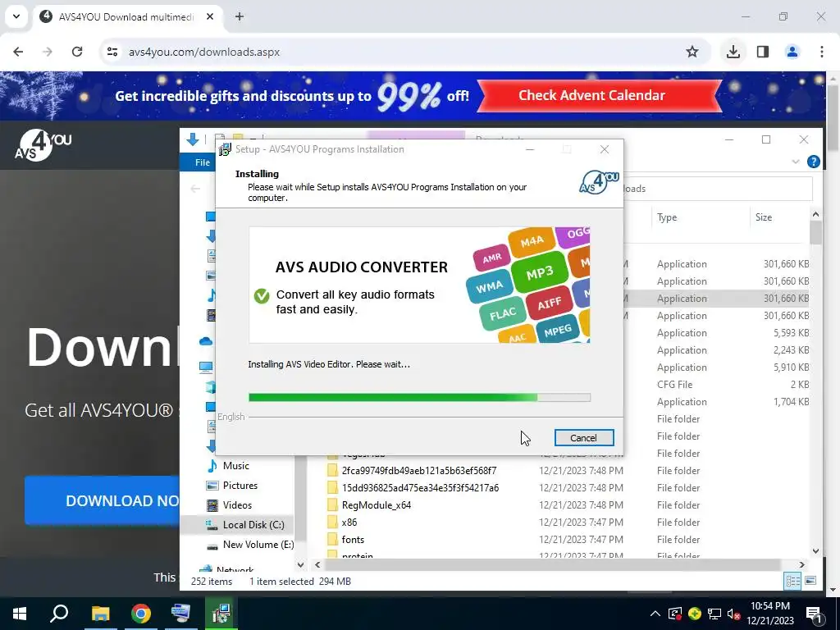Switch to Chrome from taskbar
This screenshot has width=840, height=630.
click(x=141, y=614)
